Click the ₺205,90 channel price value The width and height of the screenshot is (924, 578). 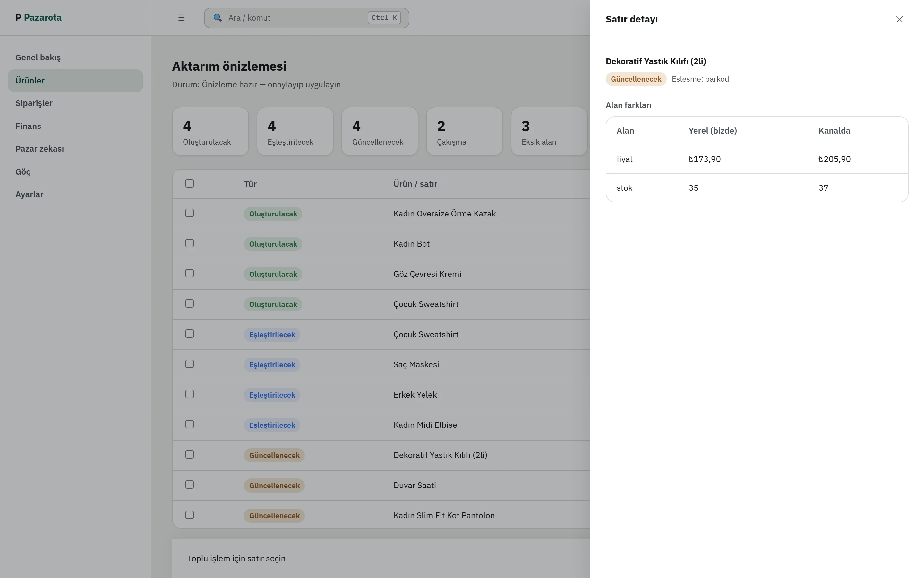[x=834, y=159]
